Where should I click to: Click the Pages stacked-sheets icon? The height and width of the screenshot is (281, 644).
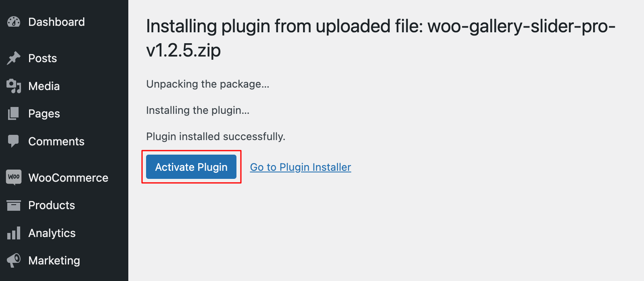(x=14, y=113)
